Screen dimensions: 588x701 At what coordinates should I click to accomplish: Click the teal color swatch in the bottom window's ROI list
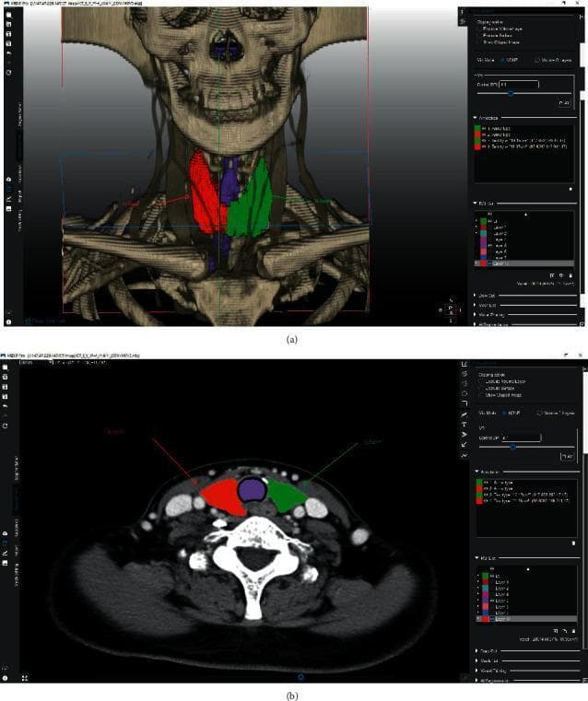click(485, 589)
